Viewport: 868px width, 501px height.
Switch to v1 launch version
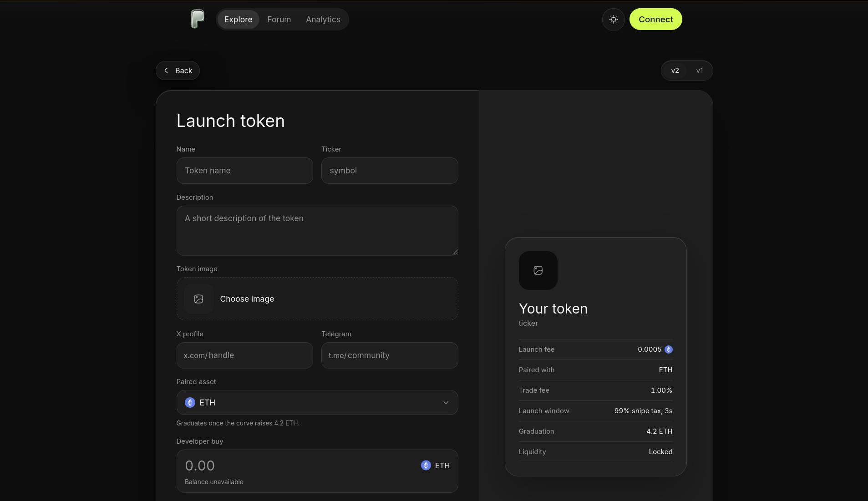tap(699, 71)
